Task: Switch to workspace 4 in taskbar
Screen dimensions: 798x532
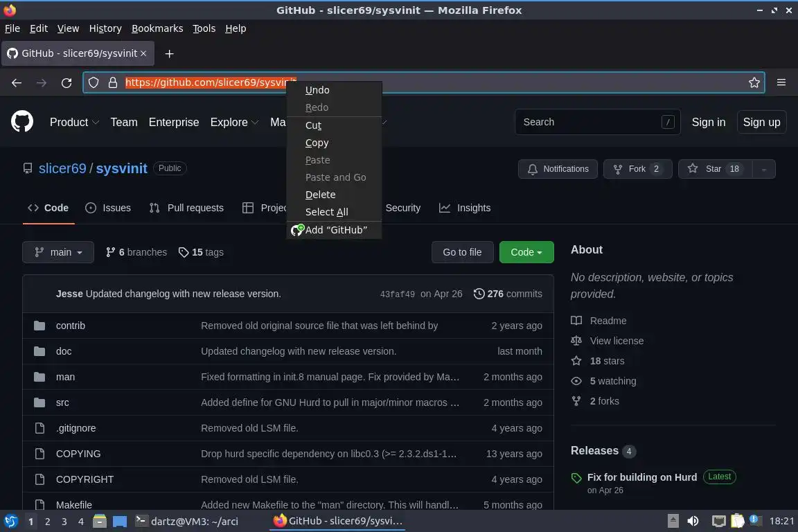Action: tap(80, 522)
